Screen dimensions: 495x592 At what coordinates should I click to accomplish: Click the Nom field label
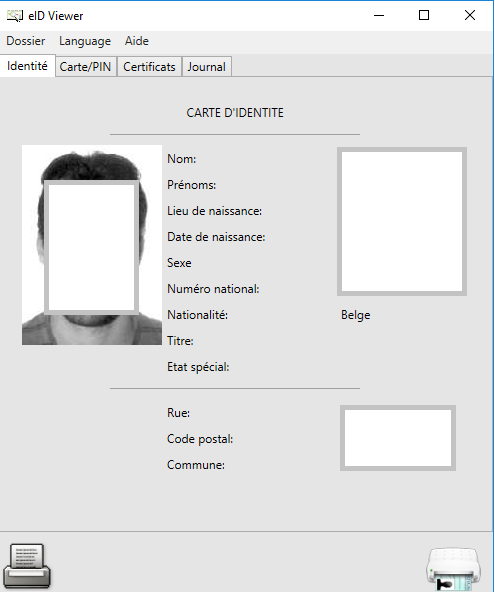click(182, 159)
